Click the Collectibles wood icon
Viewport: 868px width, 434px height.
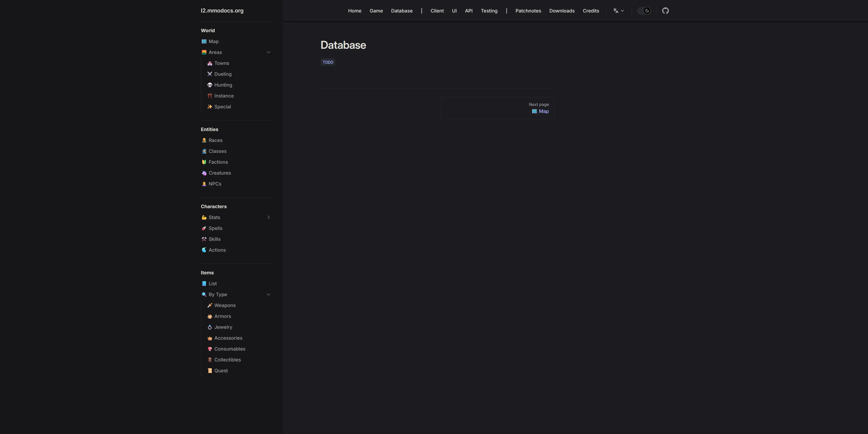coord(210,360)
